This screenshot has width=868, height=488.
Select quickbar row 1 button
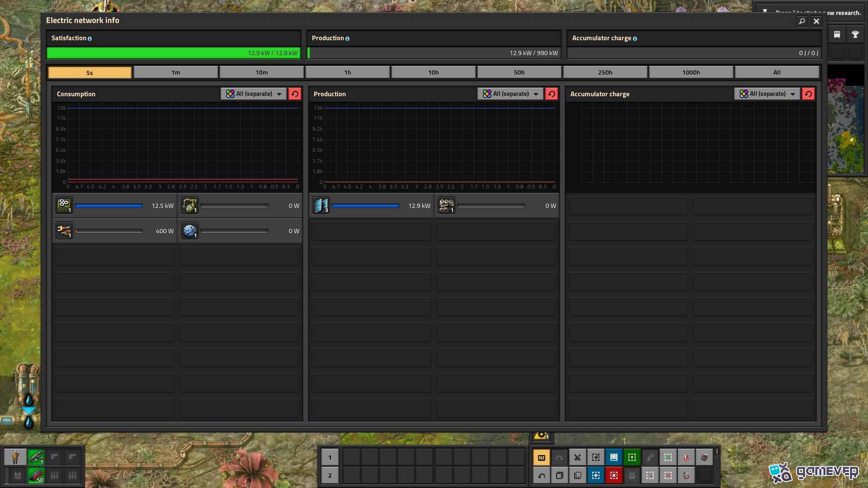[x=330, y=457]
